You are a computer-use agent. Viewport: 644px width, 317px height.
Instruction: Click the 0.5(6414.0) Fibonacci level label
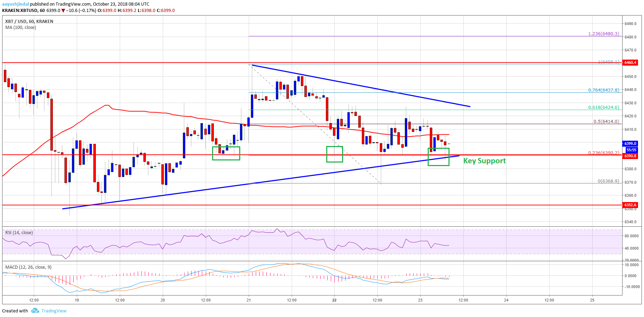(x=606, y=122)
